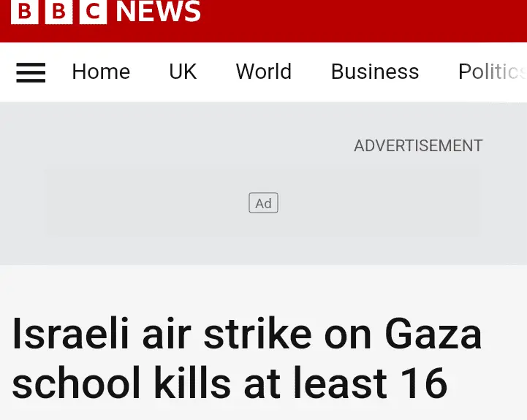Open the UK news section
Viewport: 527px width, 420px height.
coord(183,72)
